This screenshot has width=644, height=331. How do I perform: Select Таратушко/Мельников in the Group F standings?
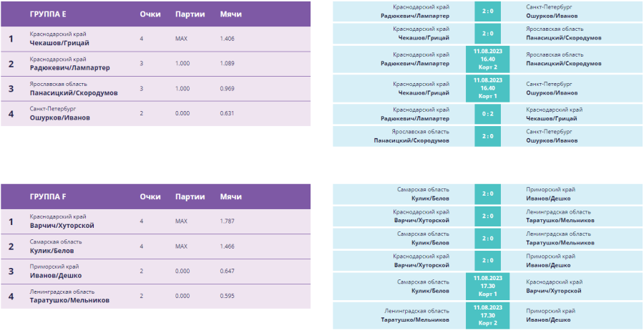tap(70, 300)
